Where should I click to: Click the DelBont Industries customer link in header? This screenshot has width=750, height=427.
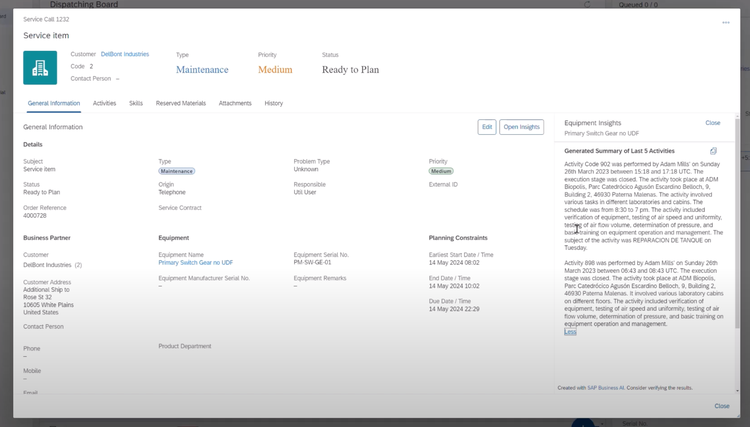(125, 55)
